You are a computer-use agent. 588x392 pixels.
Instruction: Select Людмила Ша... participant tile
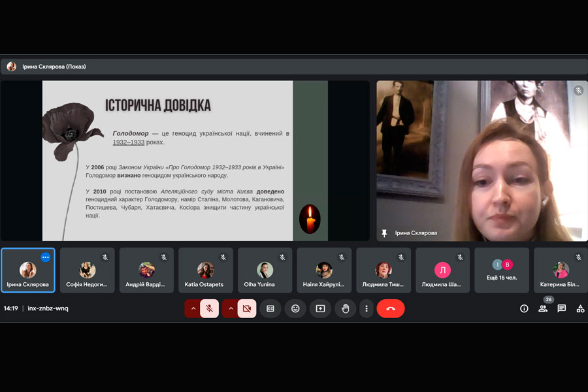(442, 270)
